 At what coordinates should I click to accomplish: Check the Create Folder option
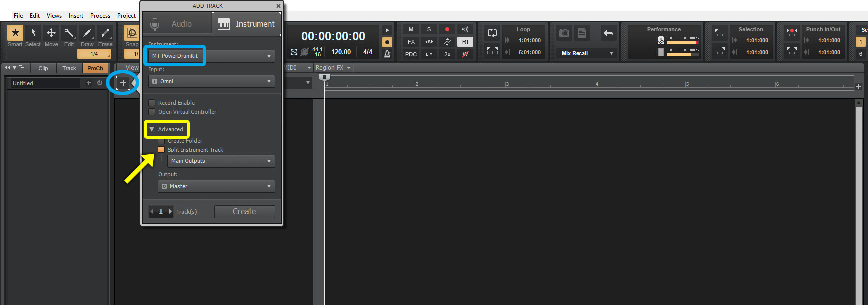tap(161, 141)
